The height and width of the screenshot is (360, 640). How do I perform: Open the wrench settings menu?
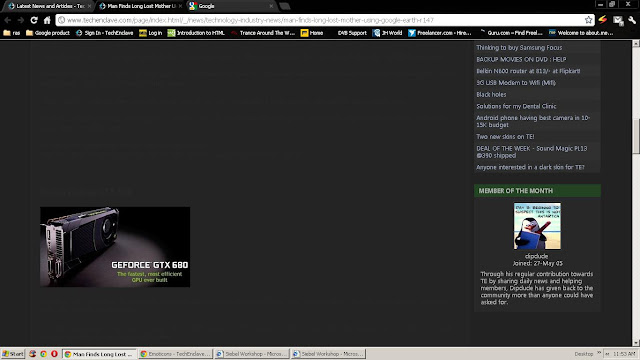[632, 20]
